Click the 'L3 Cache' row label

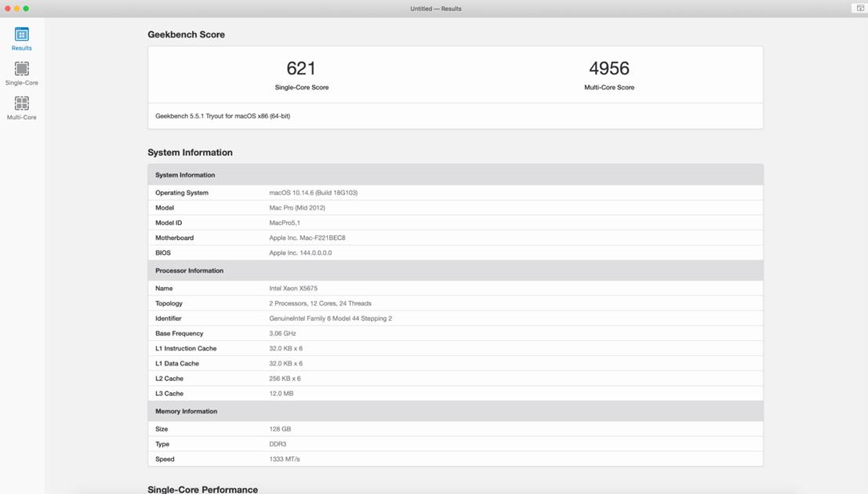(x=169, y=393)
